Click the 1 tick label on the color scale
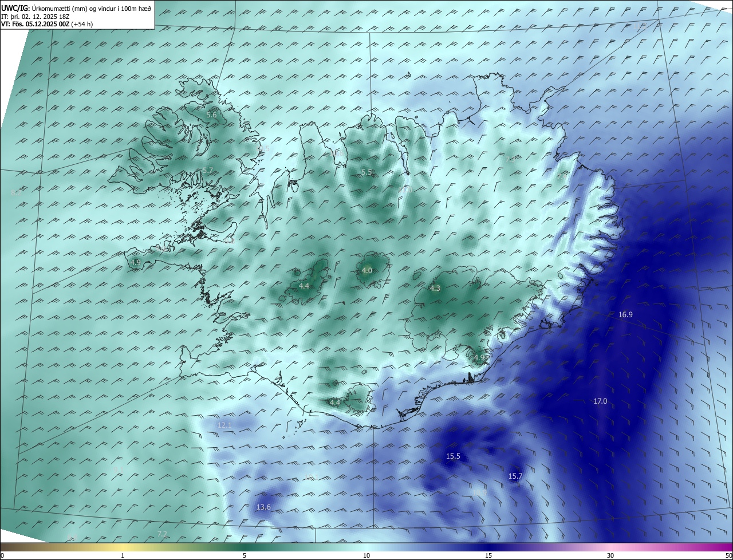Image resolution: width=733 pixels, height=560 pixels. coord(123,555)
